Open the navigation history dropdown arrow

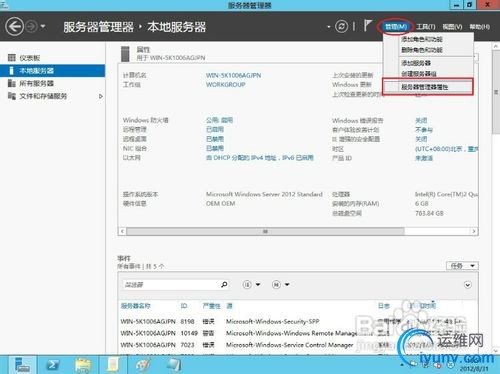pos(43,26)
